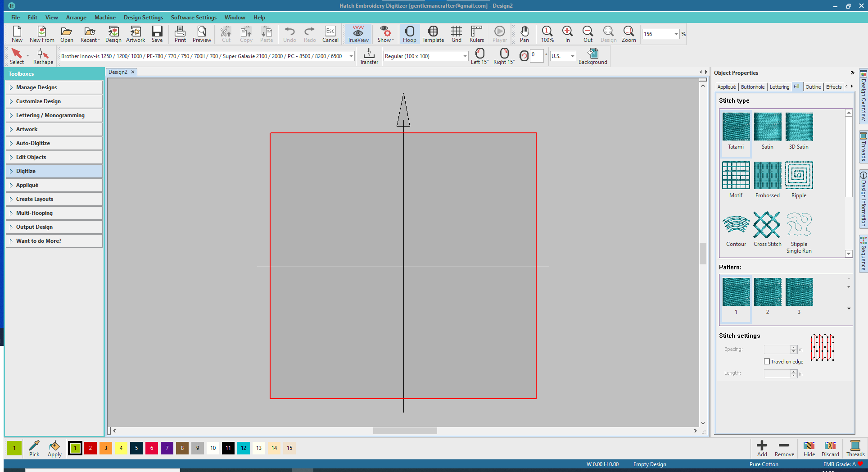
Task: Click the Add color button
Action: coord(762,448)
